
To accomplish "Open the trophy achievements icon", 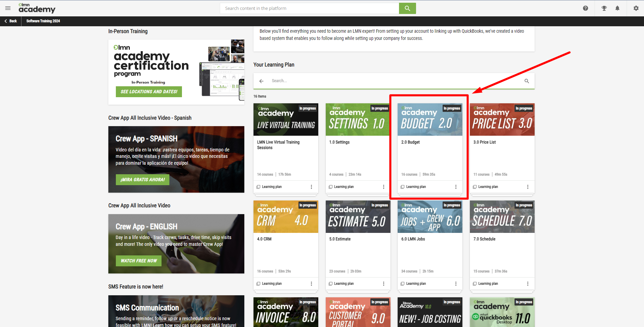I will 604,8.
